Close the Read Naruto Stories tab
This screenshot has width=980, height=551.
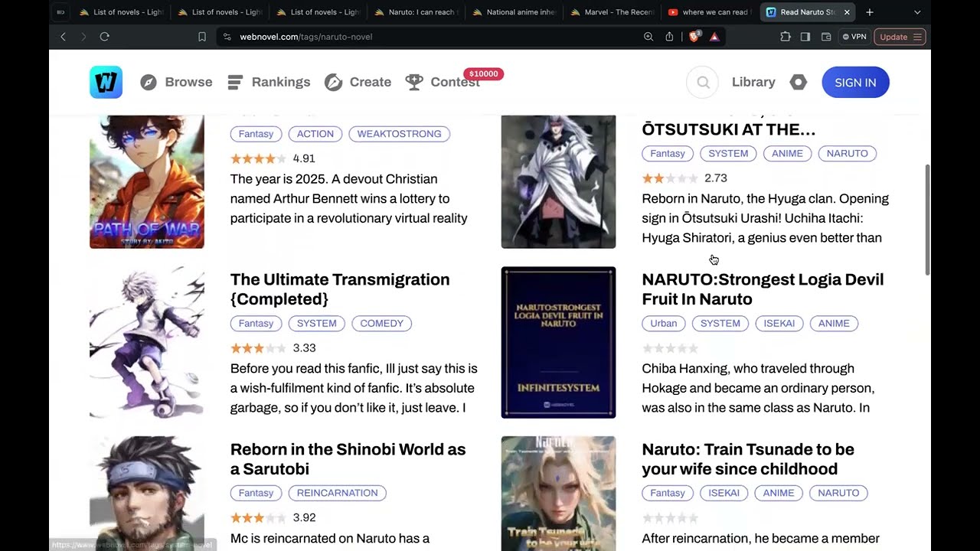848,12
